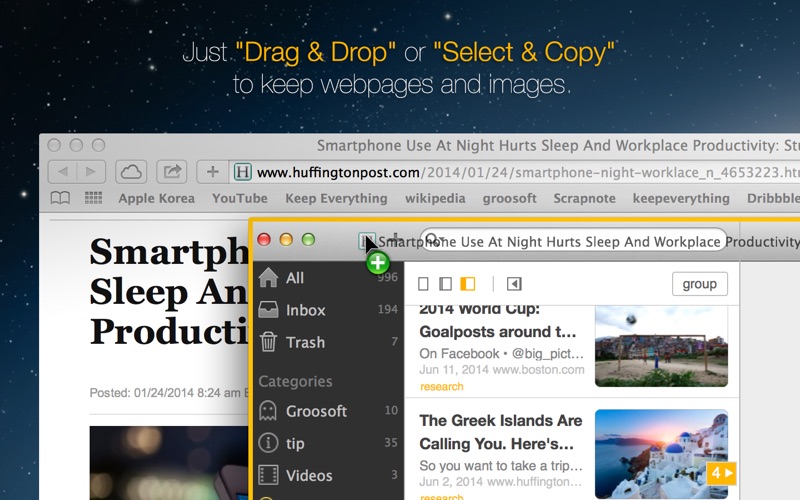Image resolution: width=800 pixels, height=500 pixels.
Task: Open YouTube bookmark
Action: point(240,198)
